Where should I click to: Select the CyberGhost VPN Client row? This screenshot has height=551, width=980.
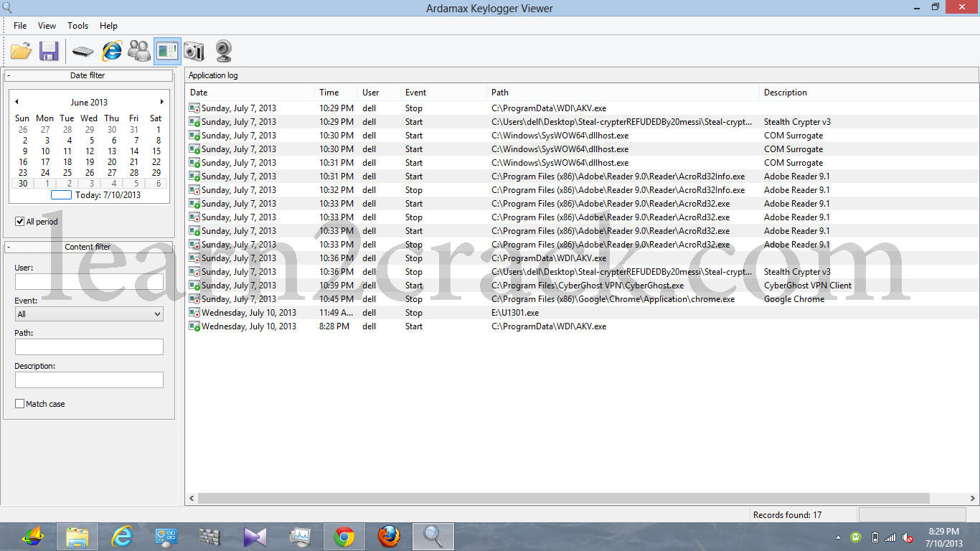coord(582,286)
